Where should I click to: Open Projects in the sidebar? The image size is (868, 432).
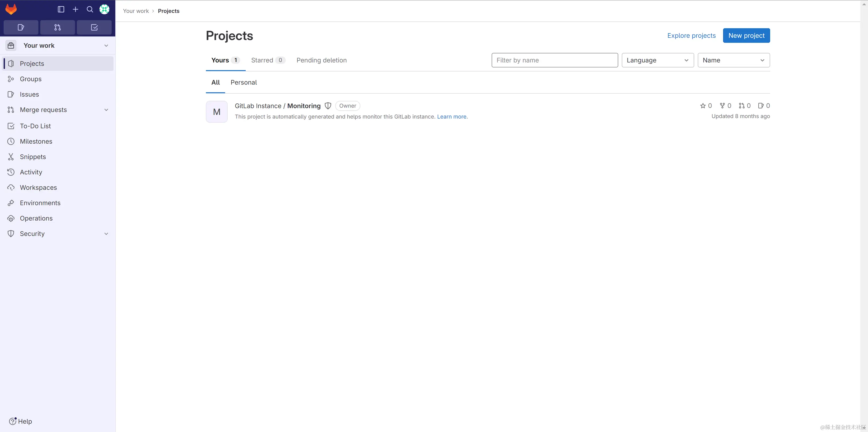(58, 64)
